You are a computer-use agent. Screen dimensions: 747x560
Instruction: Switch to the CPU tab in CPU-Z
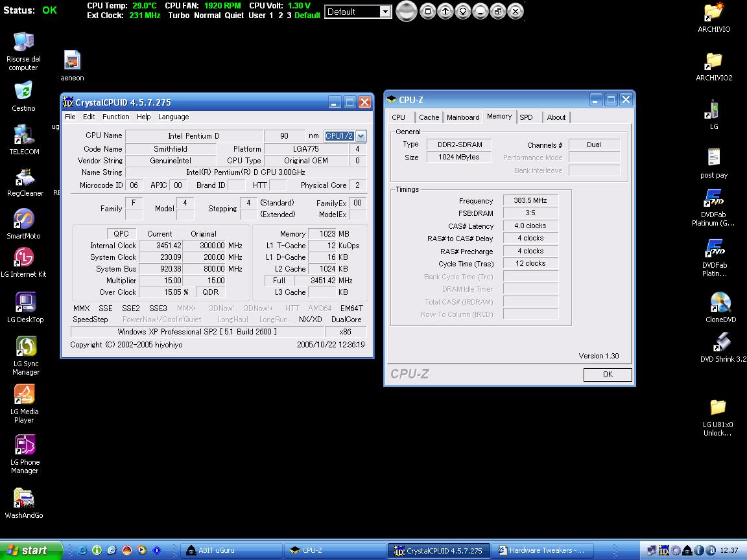point(399,117)
